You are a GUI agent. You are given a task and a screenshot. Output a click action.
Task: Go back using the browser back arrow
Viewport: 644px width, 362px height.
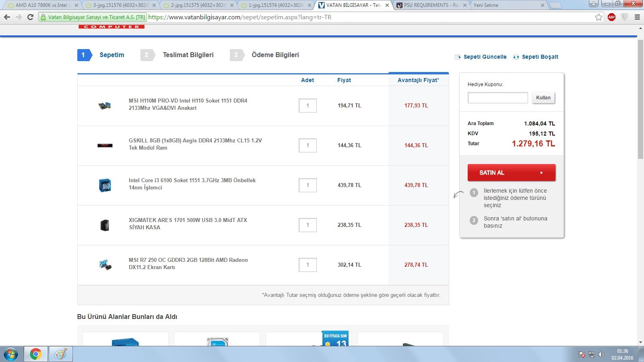click(x=7, y=17)
